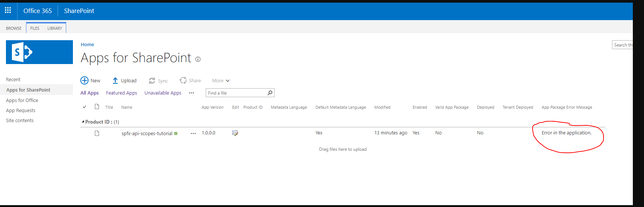Click the Sync button label
644x207 pixels.
pos(163,81)
